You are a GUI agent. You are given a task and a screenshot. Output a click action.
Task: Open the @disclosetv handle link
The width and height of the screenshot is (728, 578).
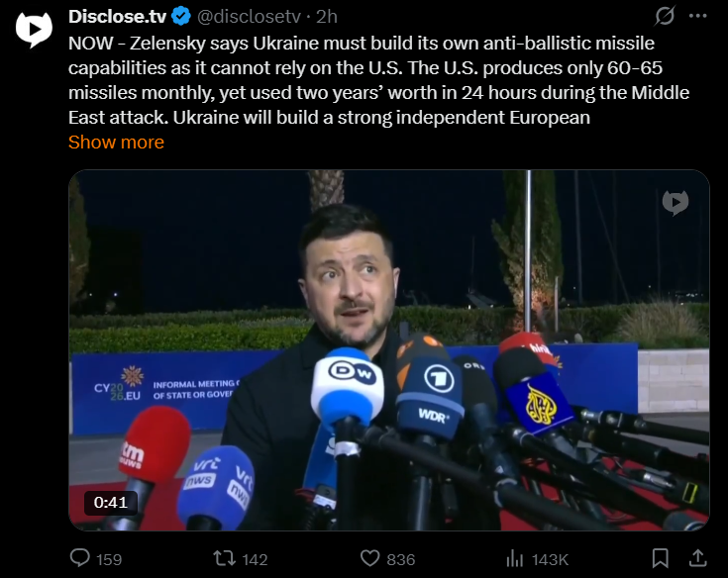tap(249, 17)
